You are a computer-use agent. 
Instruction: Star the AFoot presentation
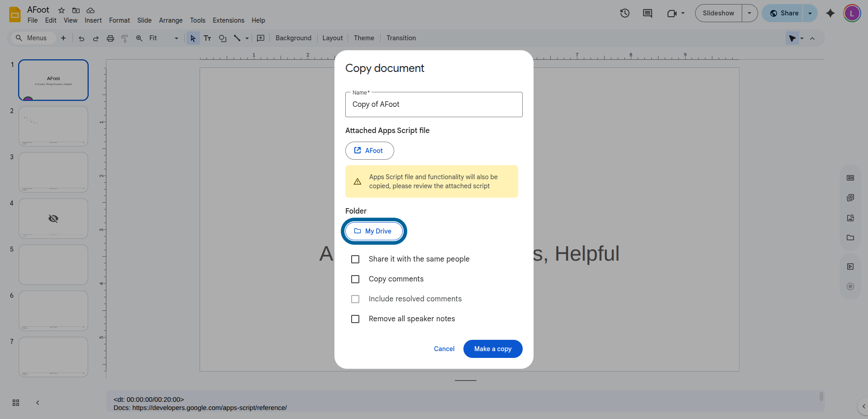pos(62,10)
